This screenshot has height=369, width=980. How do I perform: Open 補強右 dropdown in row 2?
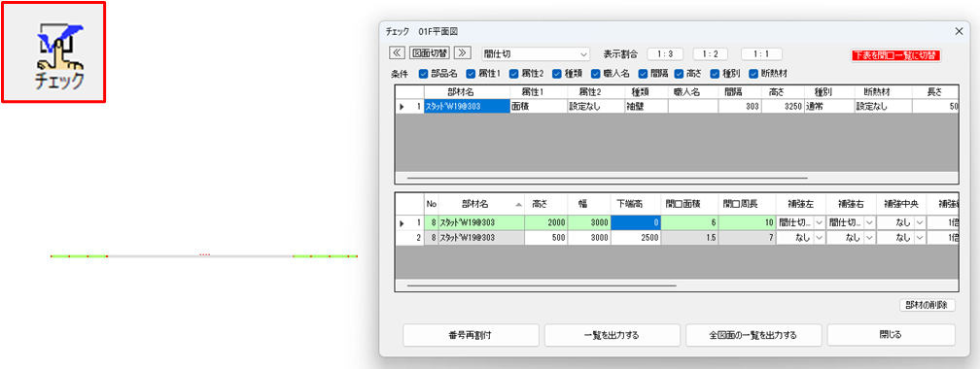869,238
